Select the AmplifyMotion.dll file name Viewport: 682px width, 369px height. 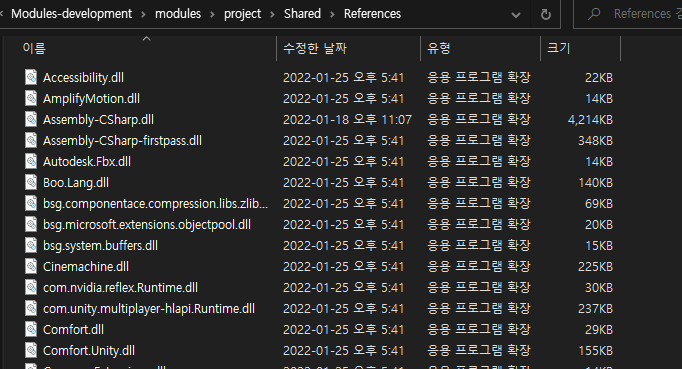tap(91, 99)
